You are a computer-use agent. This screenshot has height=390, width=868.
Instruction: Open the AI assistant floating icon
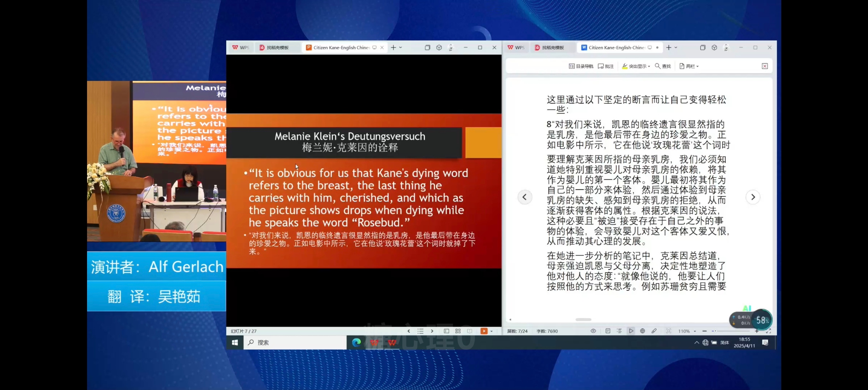pyautogui.click(x=747, y=308)
